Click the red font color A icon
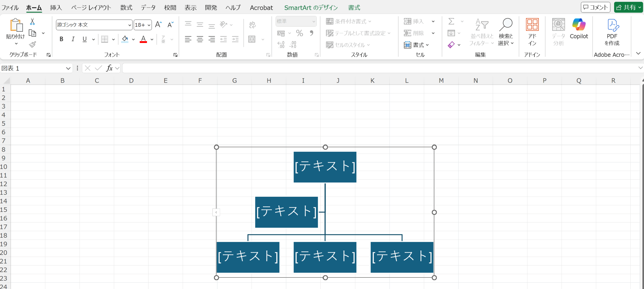 pos(143,39)
